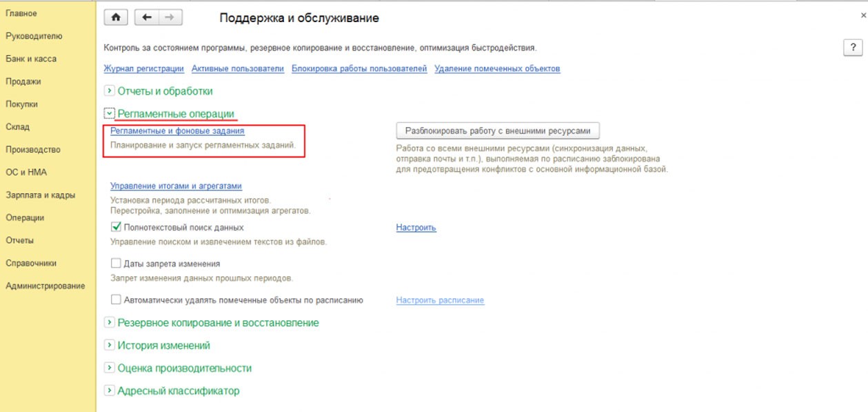Open Регламентные и фоновые задания link
The width and height of the screenshot is (868, 412).
(x=177, y=130)
